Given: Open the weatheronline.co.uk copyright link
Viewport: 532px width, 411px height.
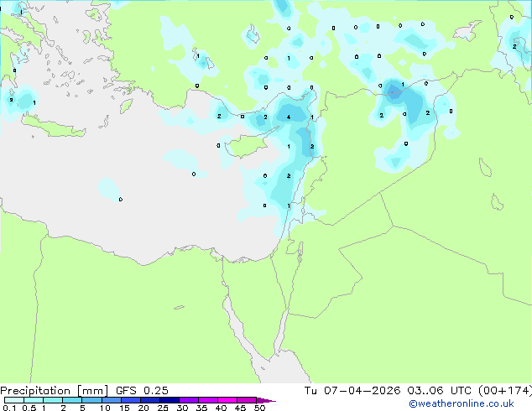Looking at the screenshot, I should [462, 403].
